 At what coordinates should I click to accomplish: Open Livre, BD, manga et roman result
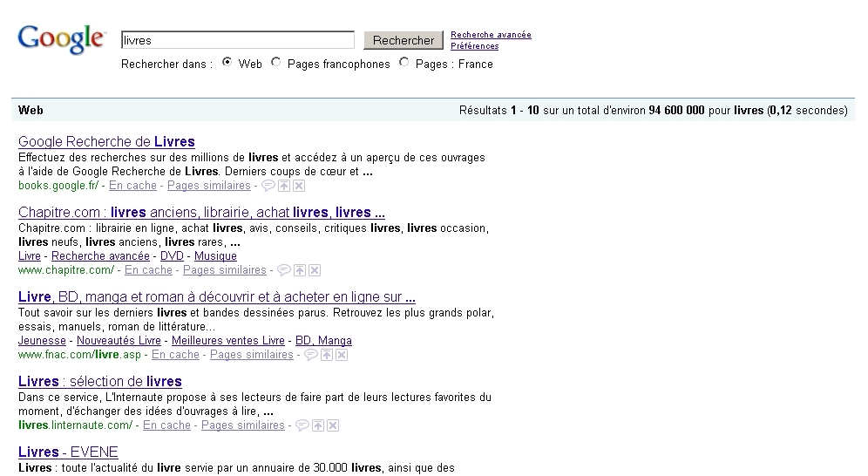[217, 297]
